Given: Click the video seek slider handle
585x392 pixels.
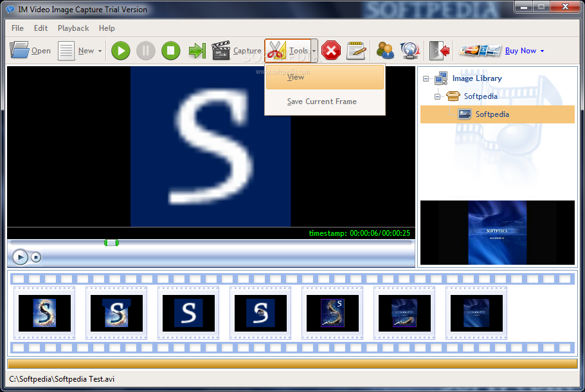Looking at the screenshot, I should (x=111, y=243).
